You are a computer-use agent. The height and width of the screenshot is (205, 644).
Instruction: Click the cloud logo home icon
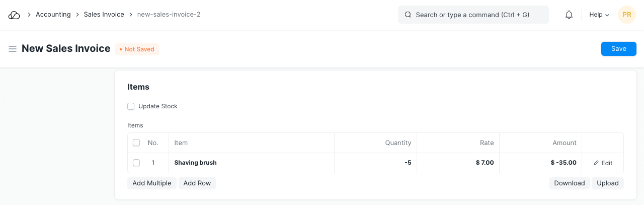tap(14, 15)
